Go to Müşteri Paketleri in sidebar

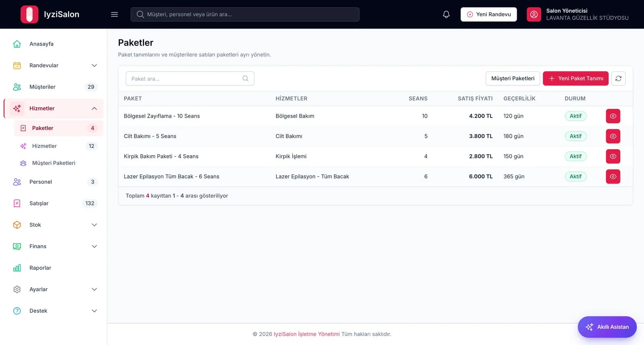(59, 163)
